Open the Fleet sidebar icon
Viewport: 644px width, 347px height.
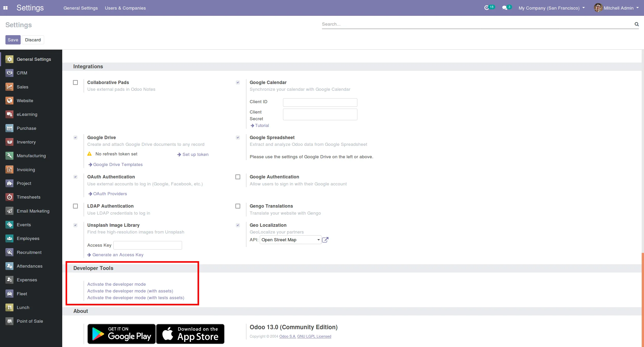10,294
